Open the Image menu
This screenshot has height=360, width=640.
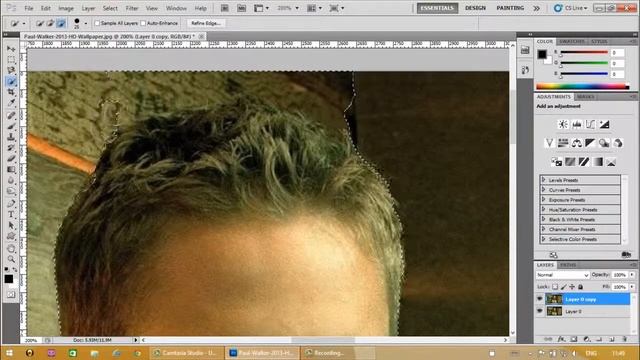[x=66, y=8]
